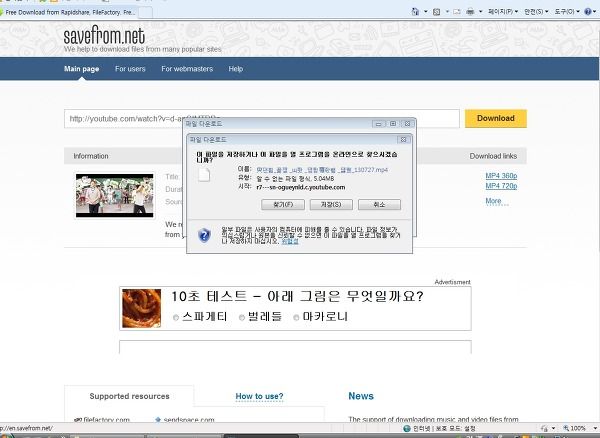Click the Information section header
This screenshot has width=600, height=438.
91,156
